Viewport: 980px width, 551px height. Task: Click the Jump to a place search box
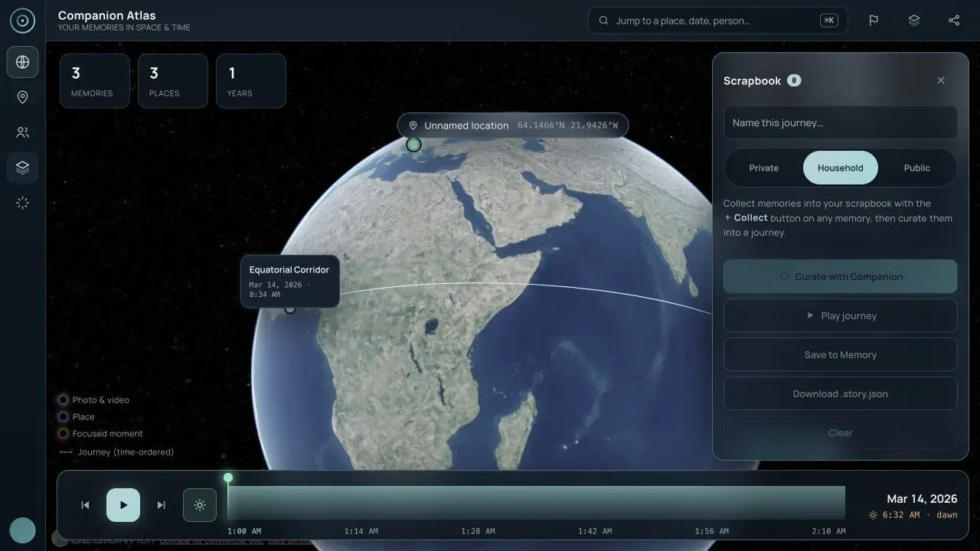[x=717, y=21]
